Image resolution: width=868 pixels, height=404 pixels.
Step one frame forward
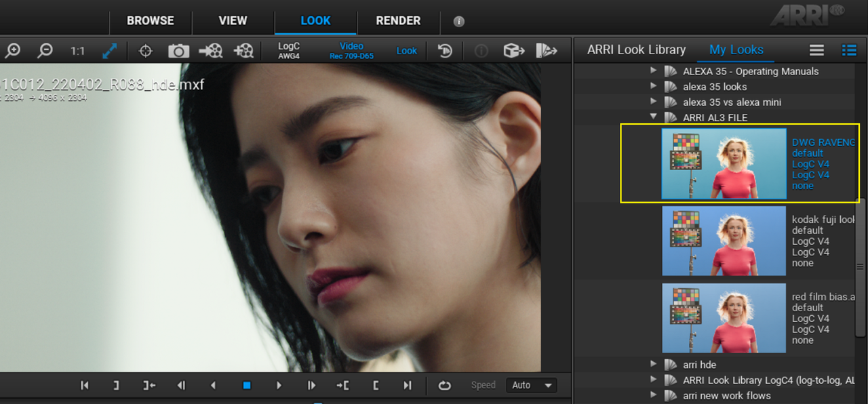tap(311, 385)
